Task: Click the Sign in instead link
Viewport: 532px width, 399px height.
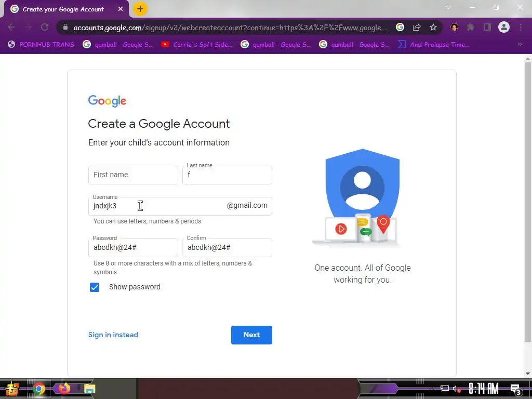Action: pyautogui.click(x=113, y=335)
